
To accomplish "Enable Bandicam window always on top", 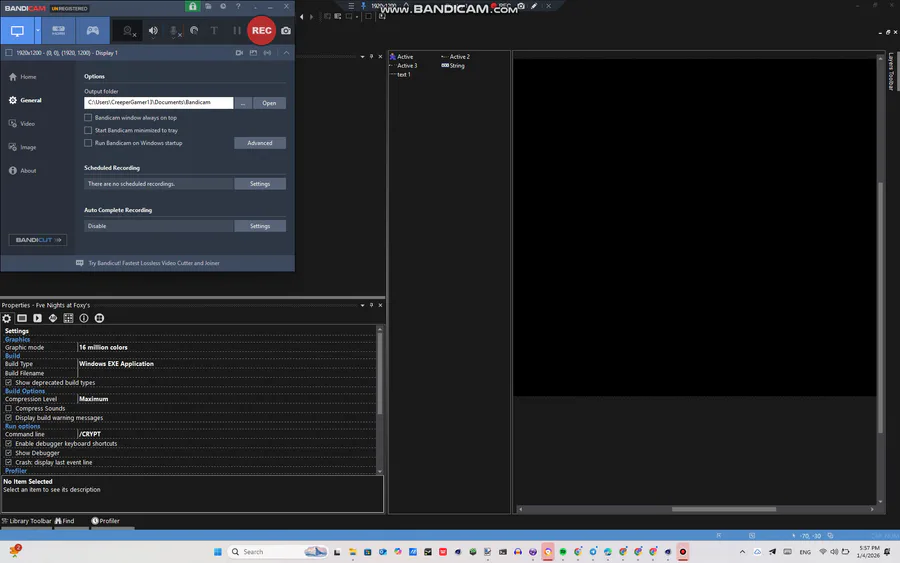I will (88, 118).
